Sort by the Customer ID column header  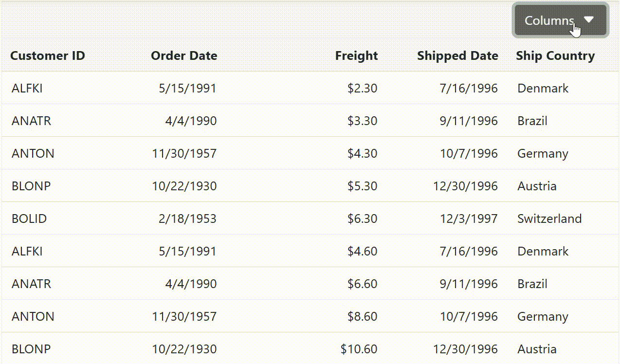pyautogui.click(x=48, y=56)
